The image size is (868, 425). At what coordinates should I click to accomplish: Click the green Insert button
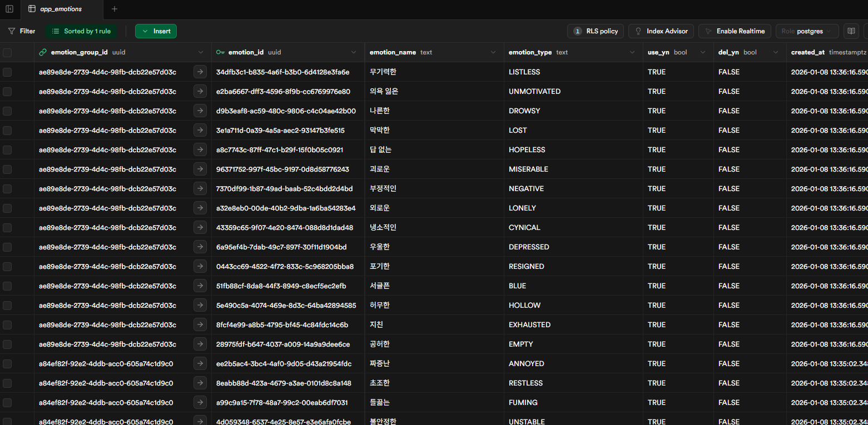tap(156, 31)
